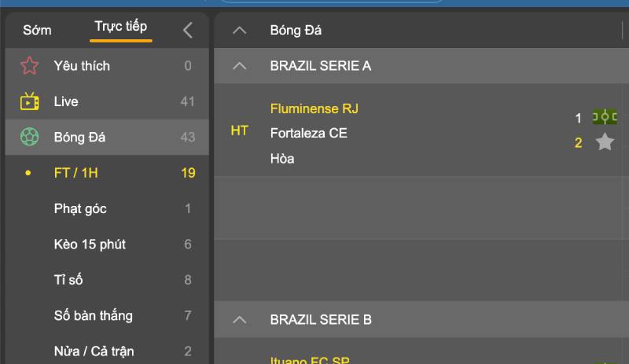Click the Hòa draw option
The height and width of the screenshot is (364, 629).
282,158
